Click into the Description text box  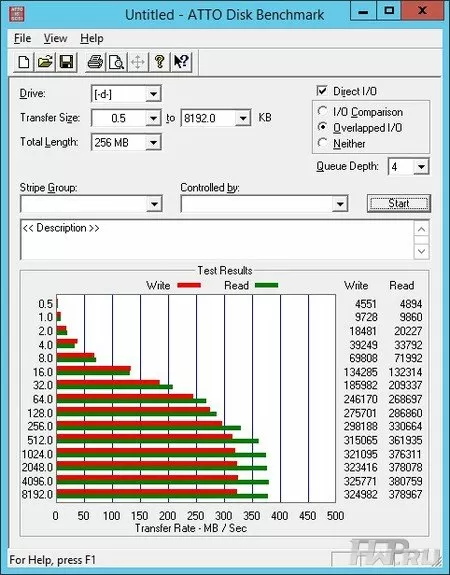[x=217, y=240]
